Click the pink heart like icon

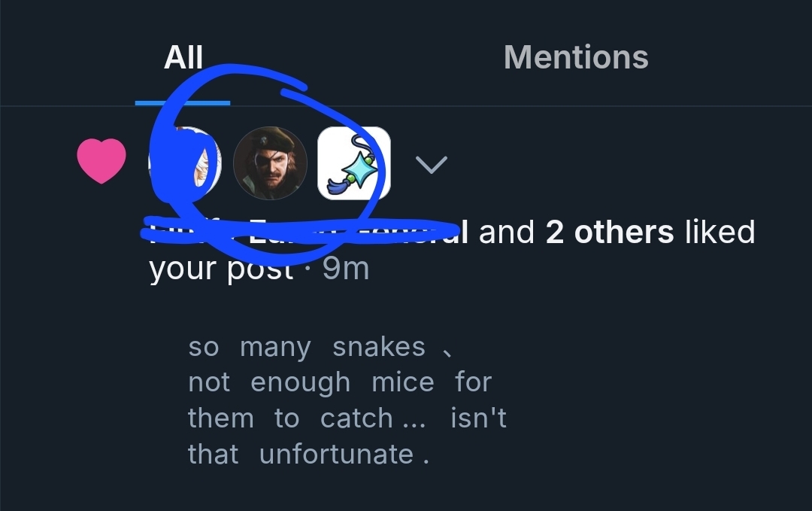(x=101, y=163)
